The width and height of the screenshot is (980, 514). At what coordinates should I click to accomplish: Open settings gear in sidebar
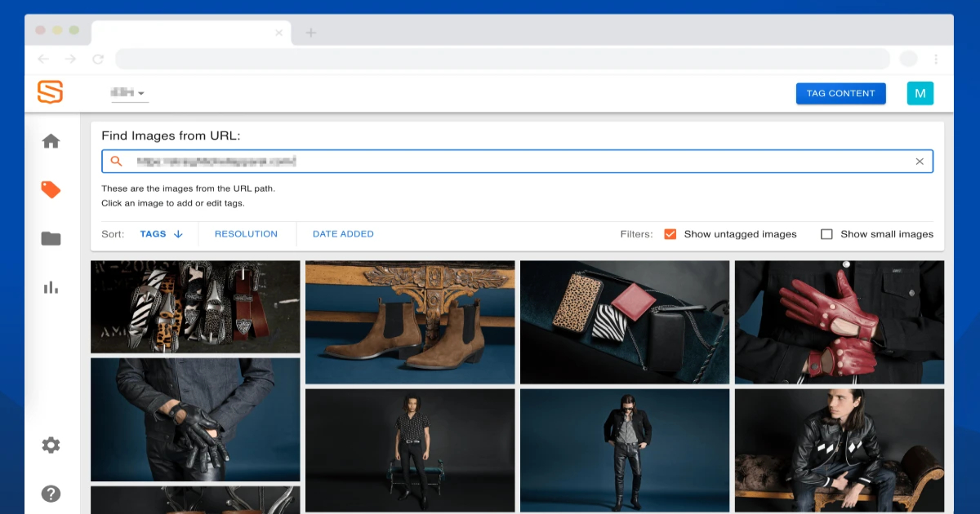pyautogui.click(x=51, y=445)
